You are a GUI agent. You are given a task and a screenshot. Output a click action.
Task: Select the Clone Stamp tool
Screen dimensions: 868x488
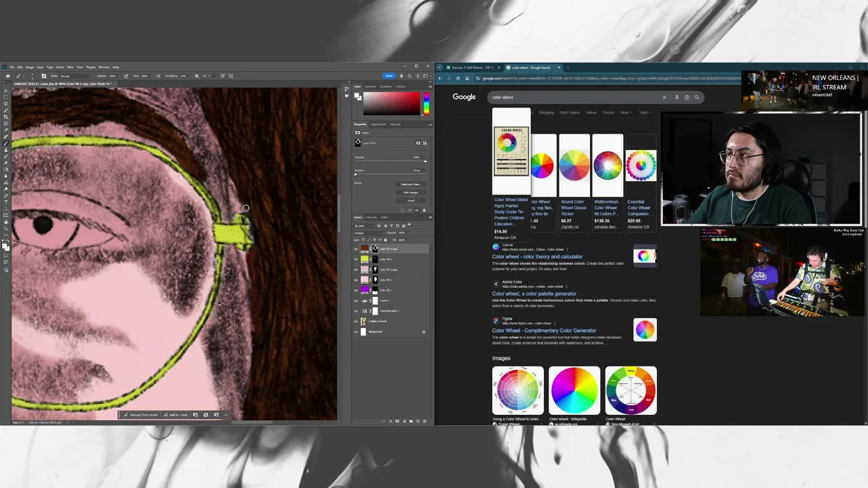6,150
